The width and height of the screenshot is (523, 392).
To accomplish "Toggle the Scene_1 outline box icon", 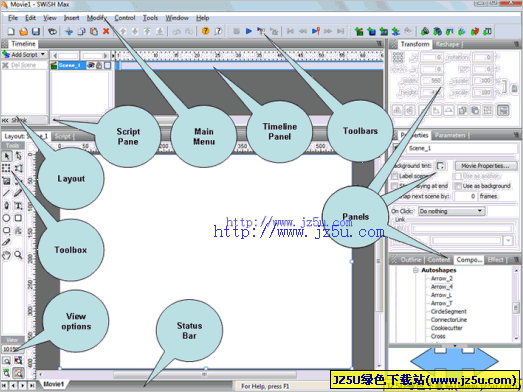I will [x=107, y=65].
